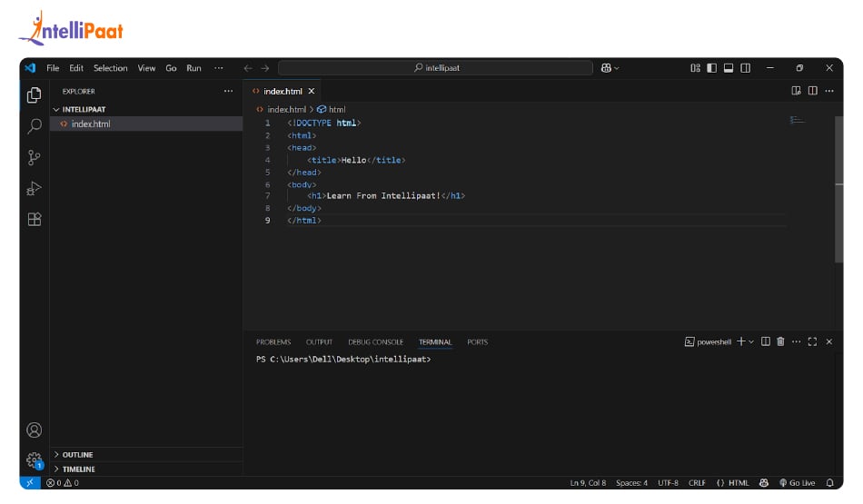This screenshot has height=504, width=863.
Task: Open notifications bell in status bar
Action: point(830,482)
